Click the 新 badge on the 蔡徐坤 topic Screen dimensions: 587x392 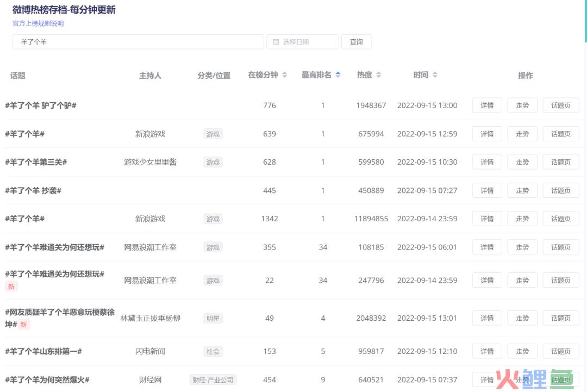pyautogui.click(x=23, y=324)
